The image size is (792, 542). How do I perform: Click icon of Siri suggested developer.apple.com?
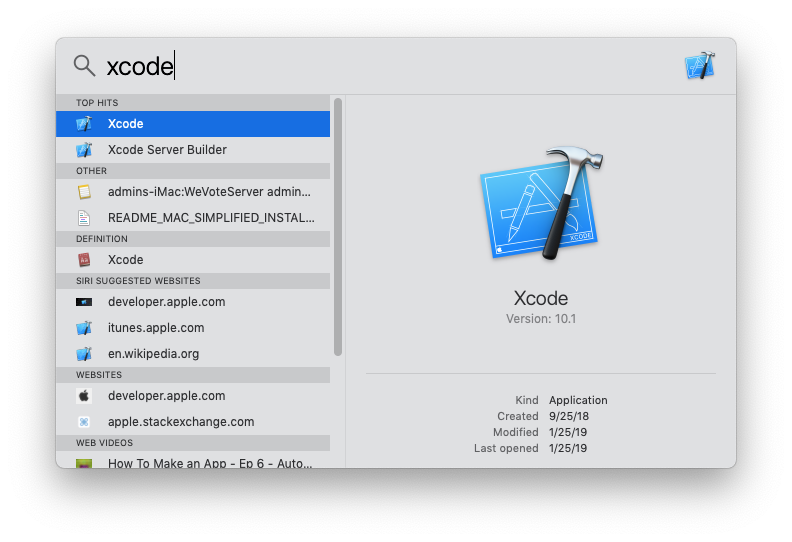point(84,302)
